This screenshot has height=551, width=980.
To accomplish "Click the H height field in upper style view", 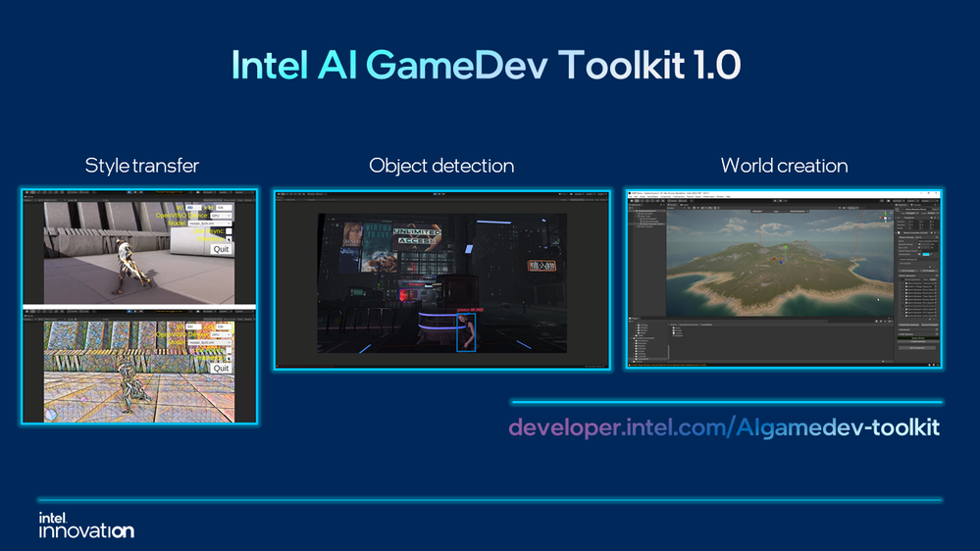I will [224, 208].
